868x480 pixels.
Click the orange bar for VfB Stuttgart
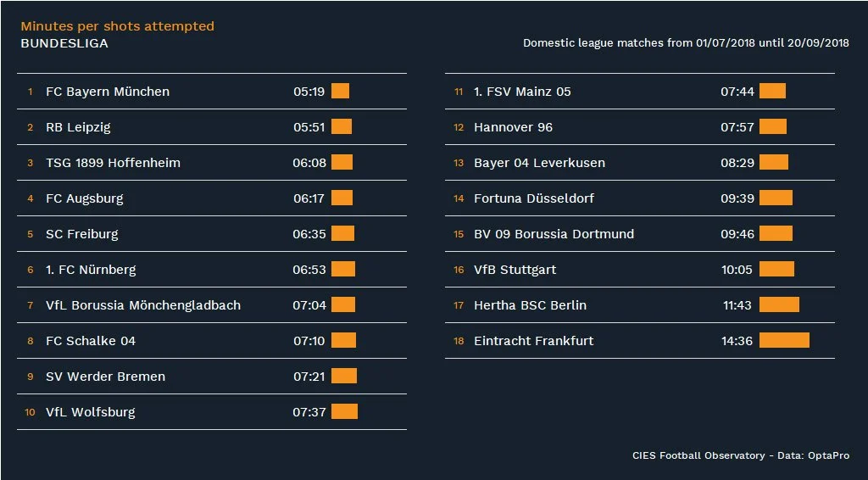pos(776,270)
